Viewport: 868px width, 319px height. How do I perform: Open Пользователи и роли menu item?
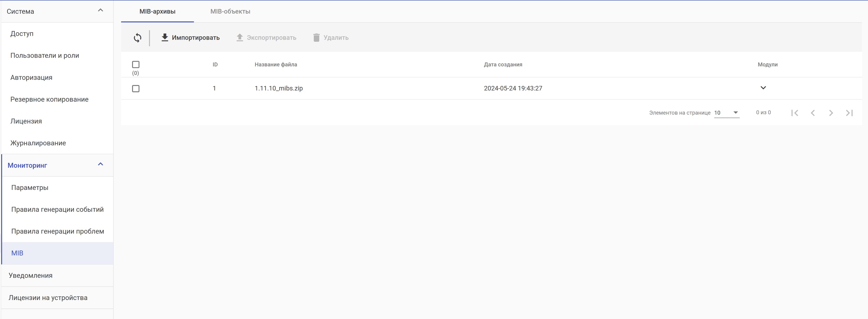tap(45, 56)
